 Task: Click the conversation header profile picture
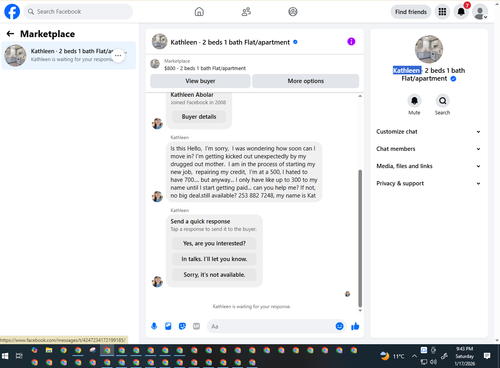coord(159,42)
